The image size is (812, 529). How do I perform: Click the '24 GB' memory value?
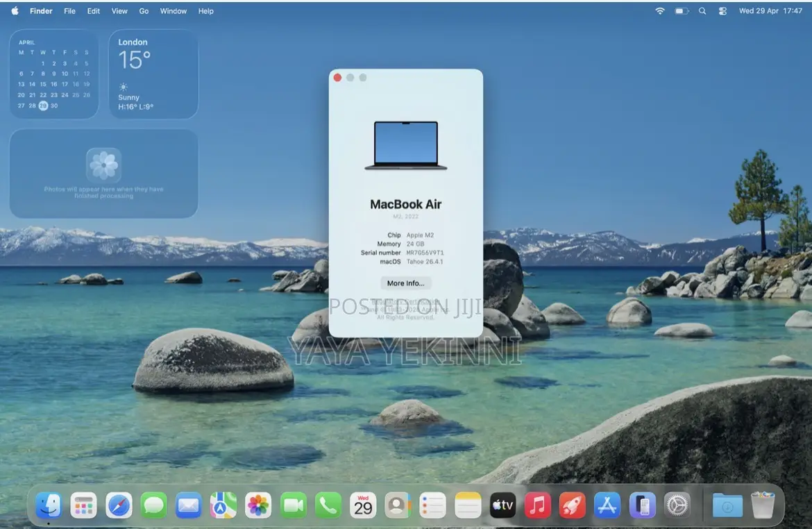[x=415, y=244]
